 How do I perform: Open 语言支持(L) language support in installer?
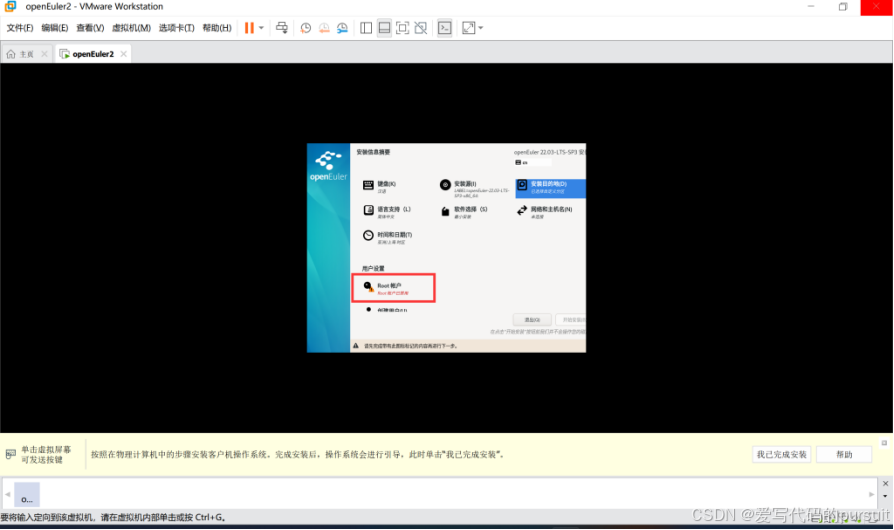tap(387, 212)
